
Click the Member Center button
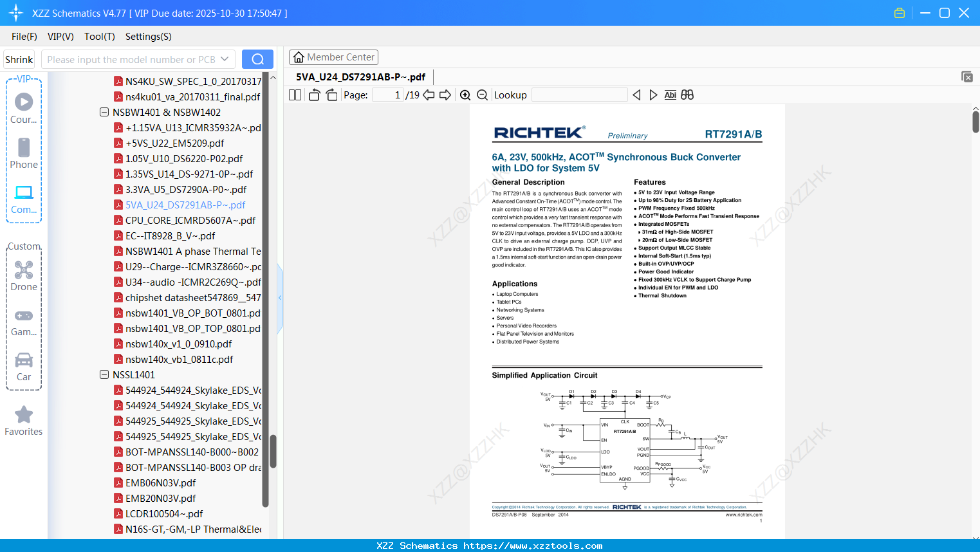point(333,57)
